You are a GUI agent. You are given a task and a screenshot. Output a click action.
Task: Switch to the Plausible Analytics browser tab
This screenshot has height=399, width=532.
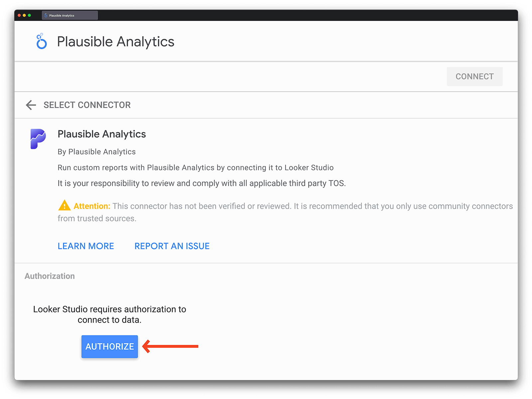[x=69, y=15]
